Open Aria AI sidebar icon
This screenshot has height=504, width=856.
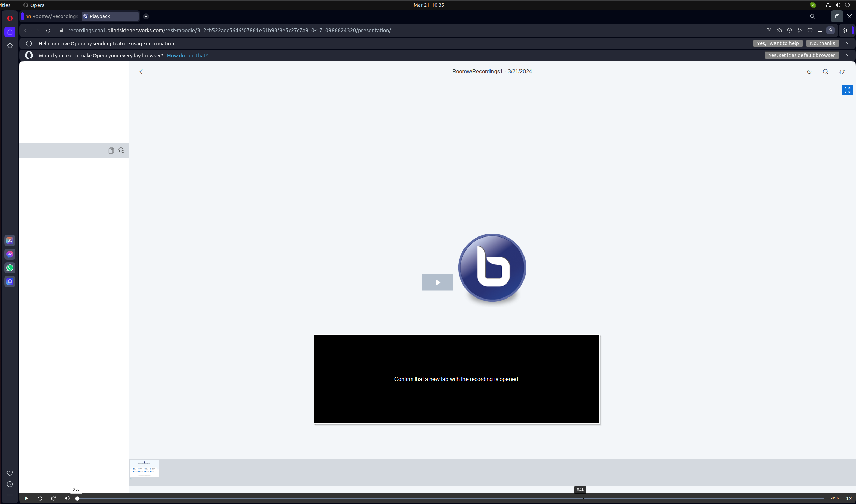tap(10, 241)
